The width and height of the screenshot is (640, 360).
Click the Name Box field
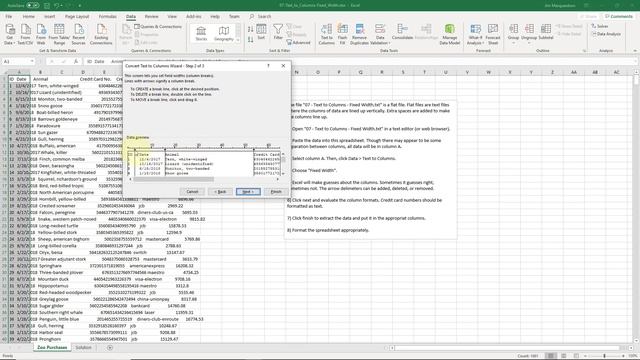pos(16,61)
